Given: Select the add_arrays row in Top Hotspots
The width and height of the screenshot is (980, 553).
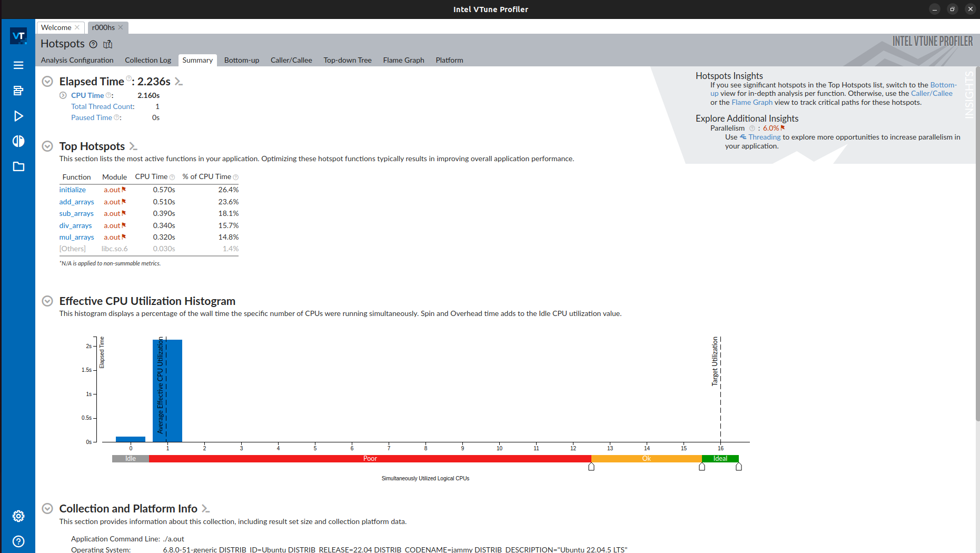Looking at the screenshot, I should point(76,202).
